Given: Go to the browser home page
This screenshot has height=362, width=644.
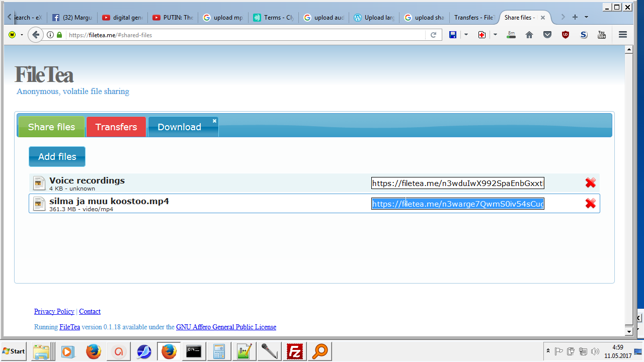Looking at the screenshot, I should [x=529, y=35].
